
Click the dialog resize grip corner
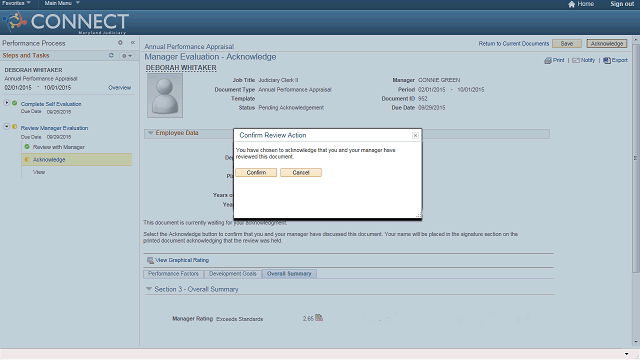[418, 215]
